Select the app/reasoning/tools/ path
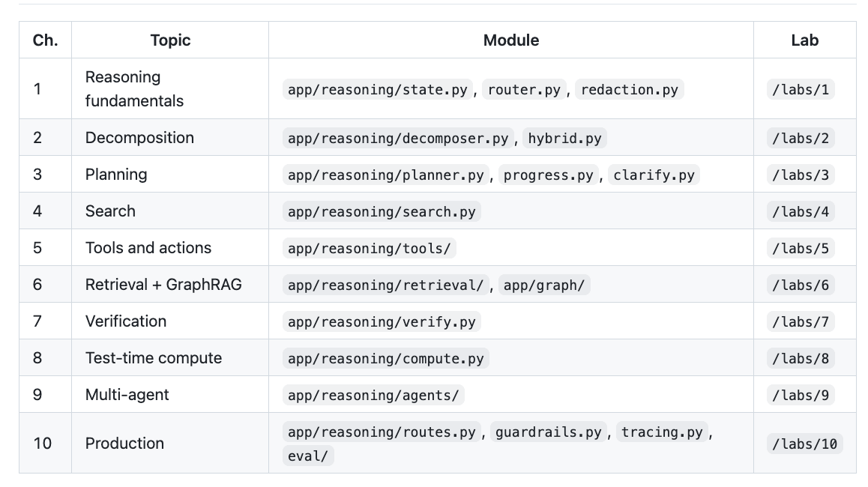The height and width of the screenshot is (487, 868). (370, 249)
